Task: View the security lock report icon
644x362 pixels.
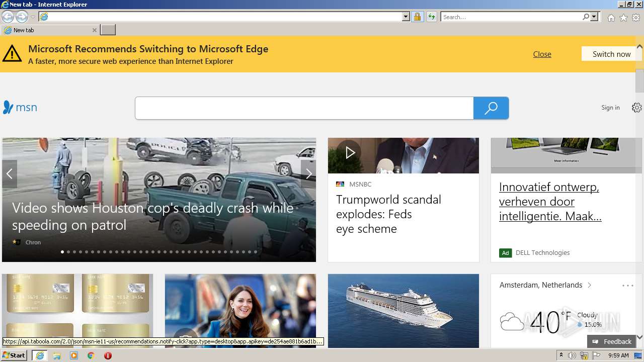Action: [x=417, y=17]
